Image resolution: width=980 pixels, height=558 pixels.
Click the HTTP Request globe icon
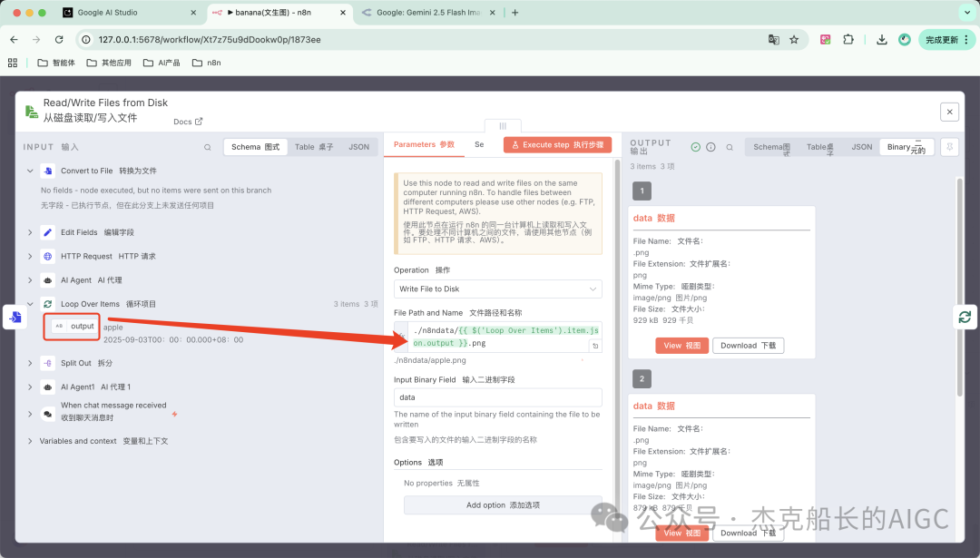coord(47,256)
